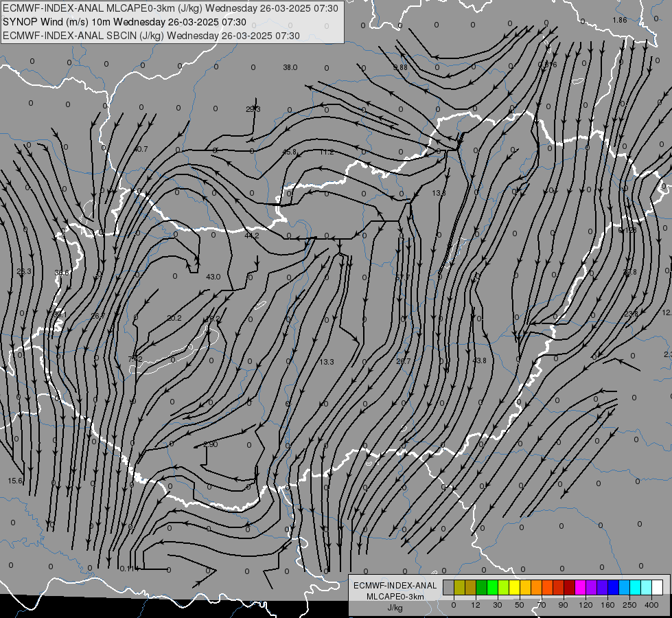The image size is (672, 618).
Task: Select the map value 13.3
Action: [x=327, y=362]
